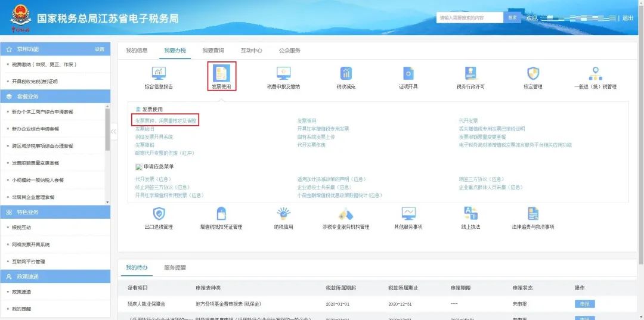
Task: Open 税务行政许可 icon
Action: click(x=470, y=73)
